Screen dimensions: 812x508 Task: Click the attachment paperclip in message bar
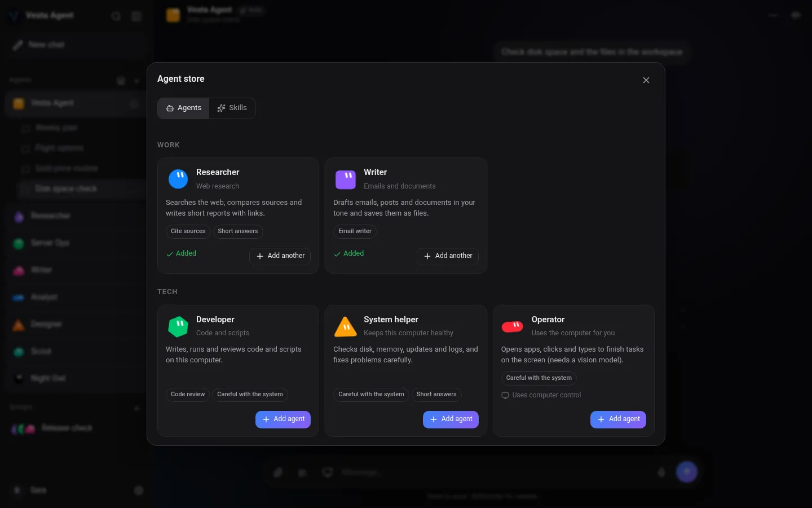coord(278,472)
